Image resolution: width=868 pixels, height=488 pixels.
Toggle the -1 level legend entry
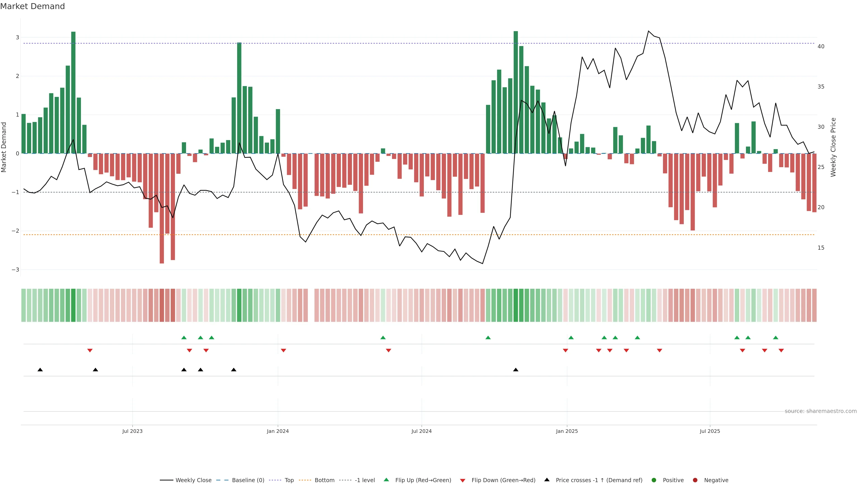(x=365, y=480)
